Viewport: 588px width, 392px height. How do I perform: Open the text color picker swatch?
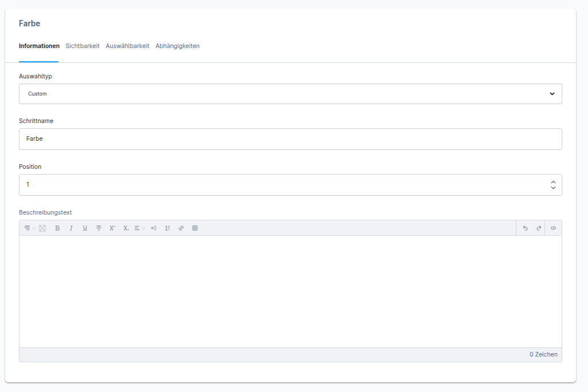(x=42, y=228)
